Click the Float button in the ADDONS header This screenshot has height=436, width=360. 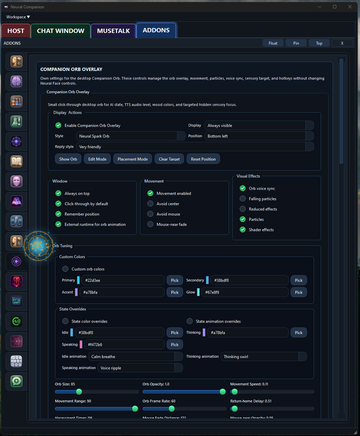point(273,43)
